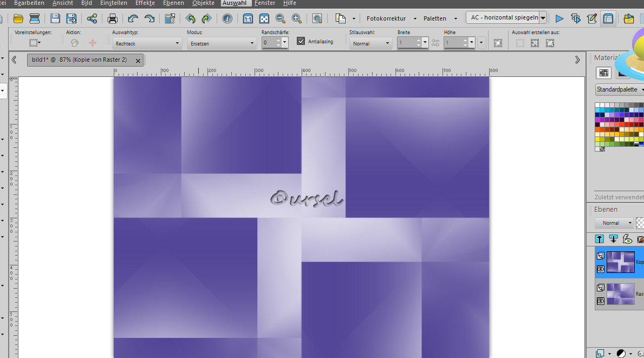Click the share icon in toolbar
Screen dimensions: 644x358
pyautogui.click(x=92, y=19)
